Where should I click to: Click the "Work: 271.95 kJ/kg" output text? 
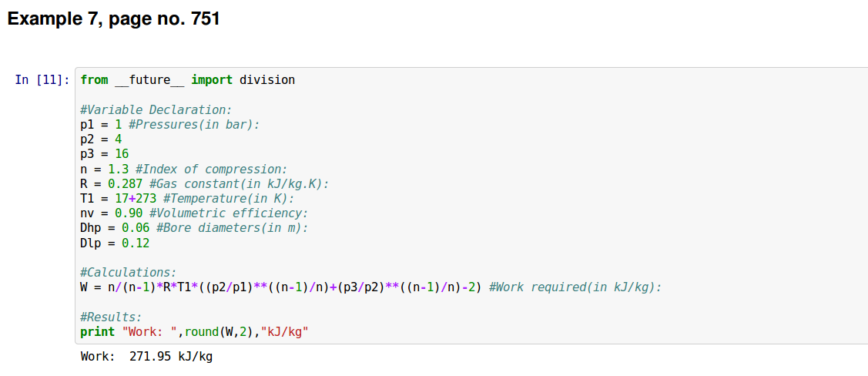click(146, 358)
